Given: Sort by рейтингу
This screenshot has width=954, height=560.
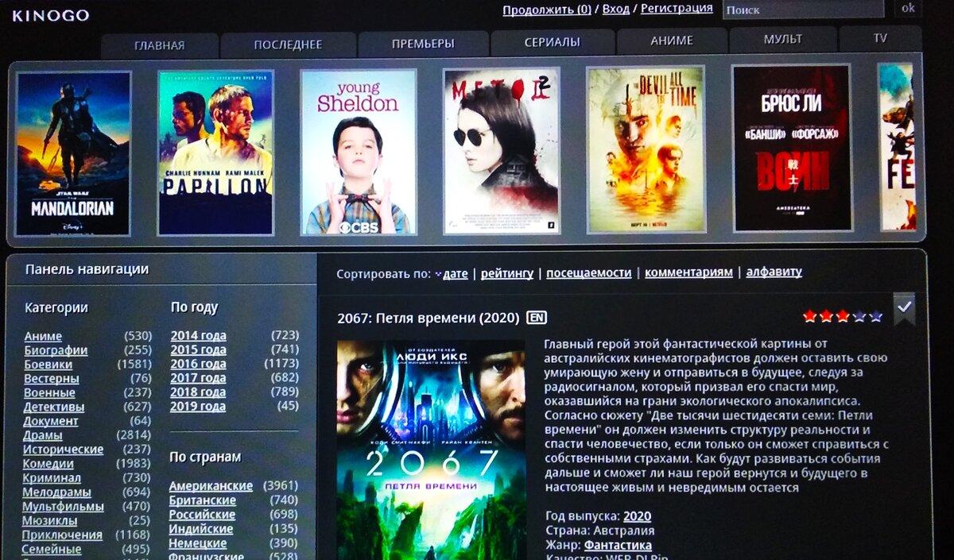Looking at the screenshot, I should coord(507,273).
